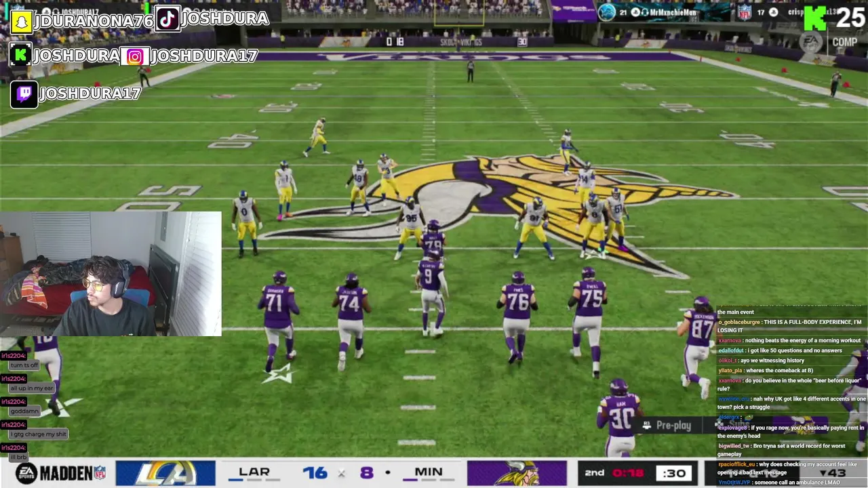Click the EA Sports logo beside COMP
868x488 pixels.
click(x=810, y=42)
